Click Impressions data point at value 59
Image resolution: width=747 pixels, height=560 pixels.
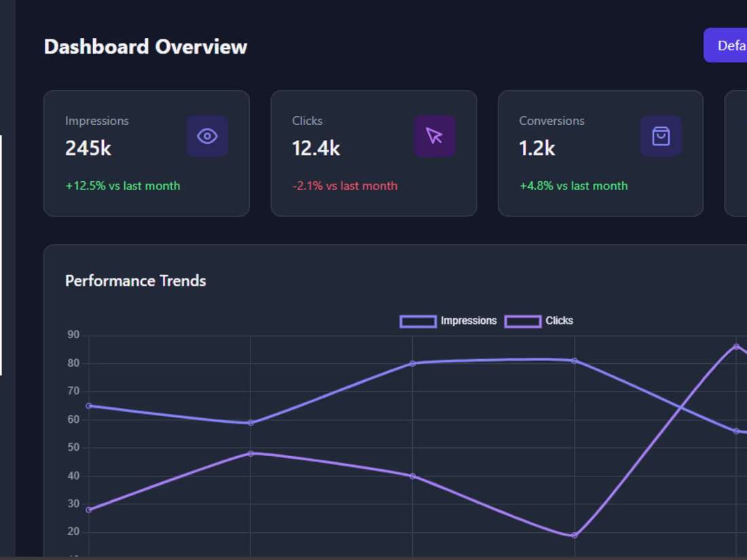251,423
